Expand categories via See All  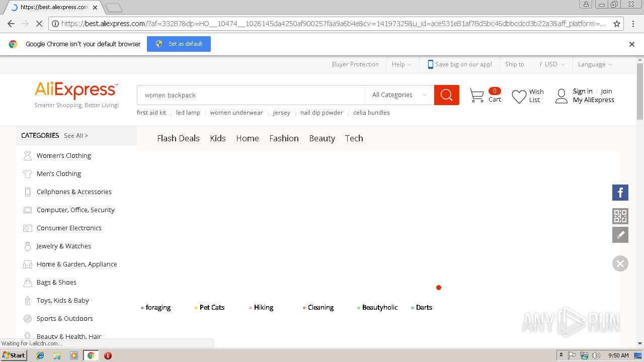76,136
